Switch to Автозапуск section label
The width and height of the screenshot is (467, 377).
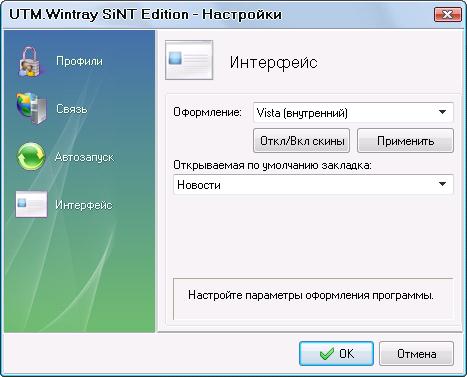click(x=84, y=157)
